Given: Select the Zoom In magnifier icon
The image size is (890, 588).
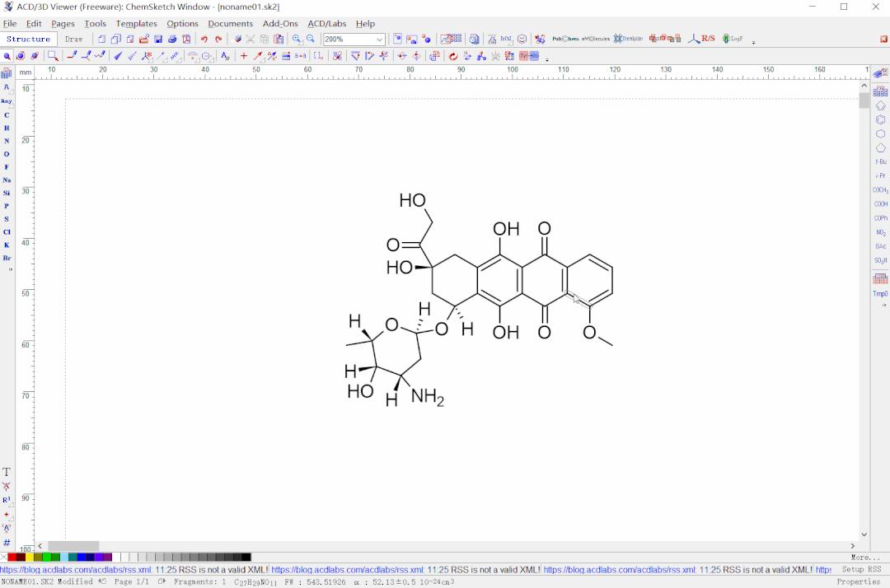Looking at the screenshot, I should (x=297, y=39).
